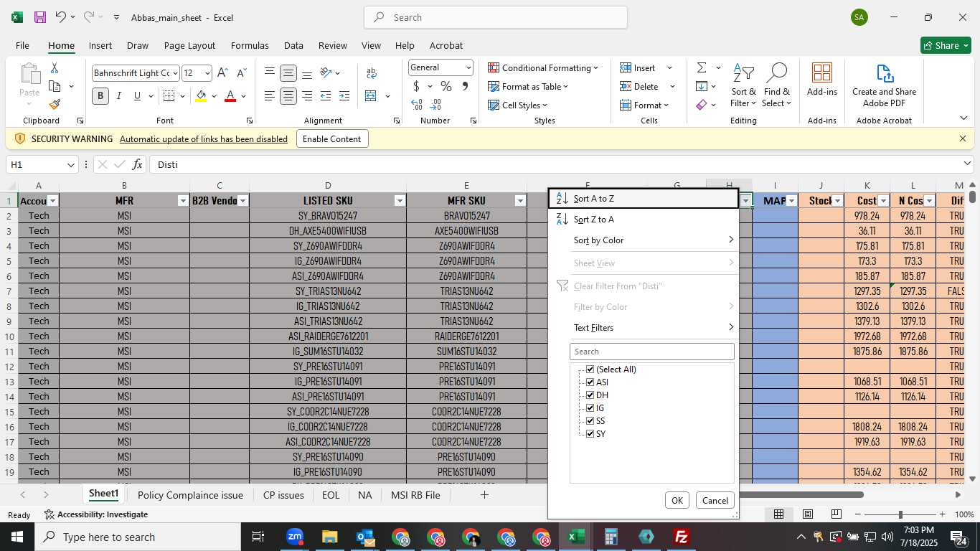Image resolution: width=980 pixels, height=551 pixels.
Task: Click the Comma Style icon
Action: pyautogui.click(x=465, y=86)
